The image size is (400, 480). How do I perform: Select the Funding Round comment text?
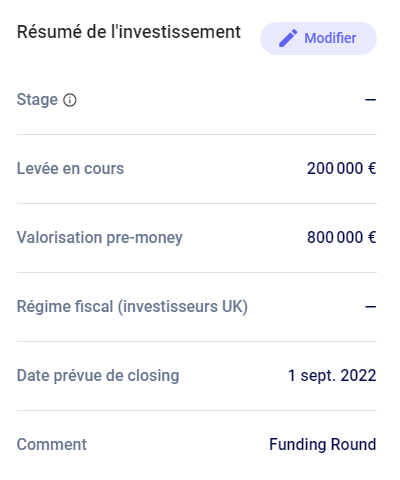[323, 444]
